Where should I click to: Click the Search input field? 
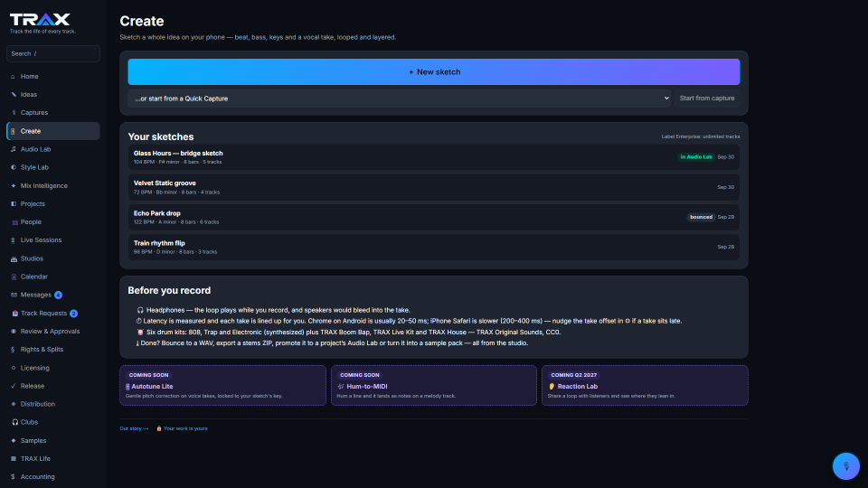point(53,53)
